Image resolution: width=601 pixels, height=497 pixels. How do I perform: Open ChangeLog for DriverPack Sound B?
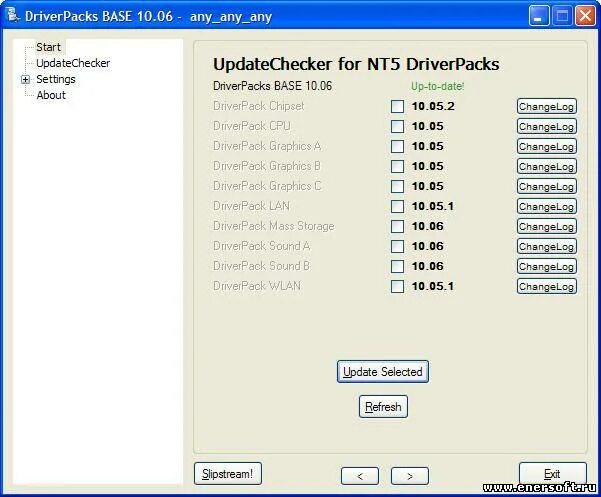[547, 266]
